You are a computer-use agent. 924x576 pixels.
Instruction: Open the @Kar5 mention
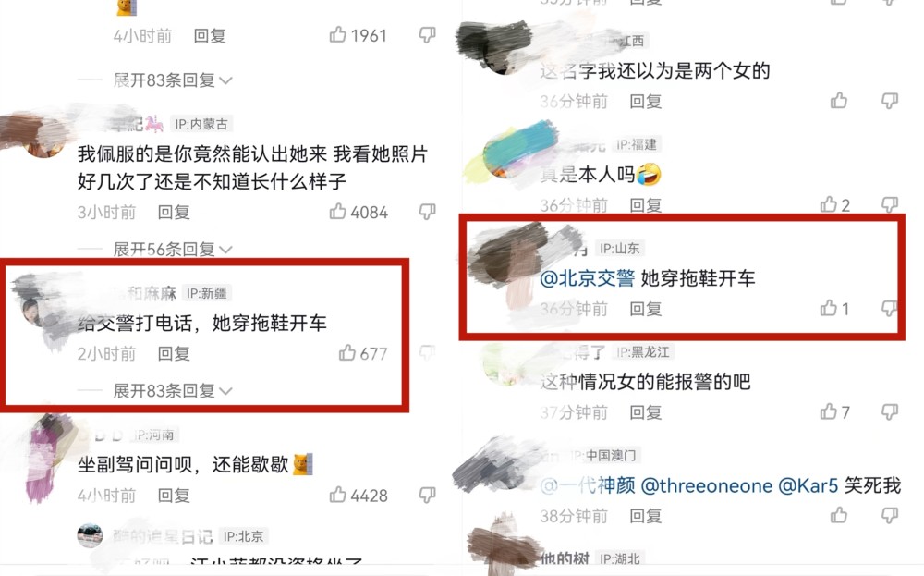(808, 485)
